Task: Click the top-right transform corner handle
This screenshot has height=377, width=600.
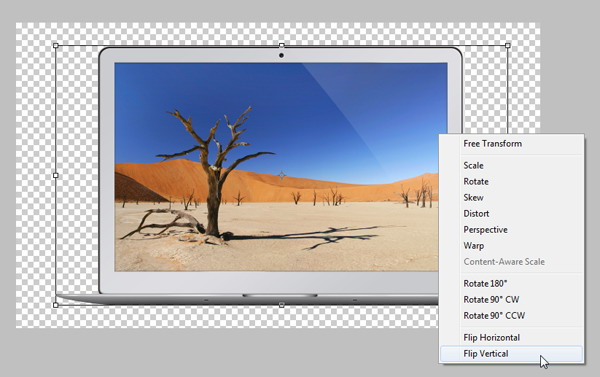Action: (508, 46)
